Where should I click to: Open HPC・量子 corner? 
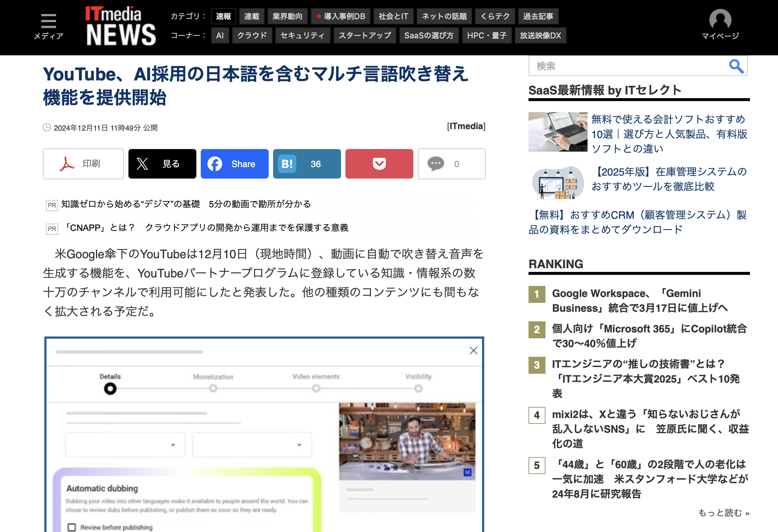tap(487, 35)
